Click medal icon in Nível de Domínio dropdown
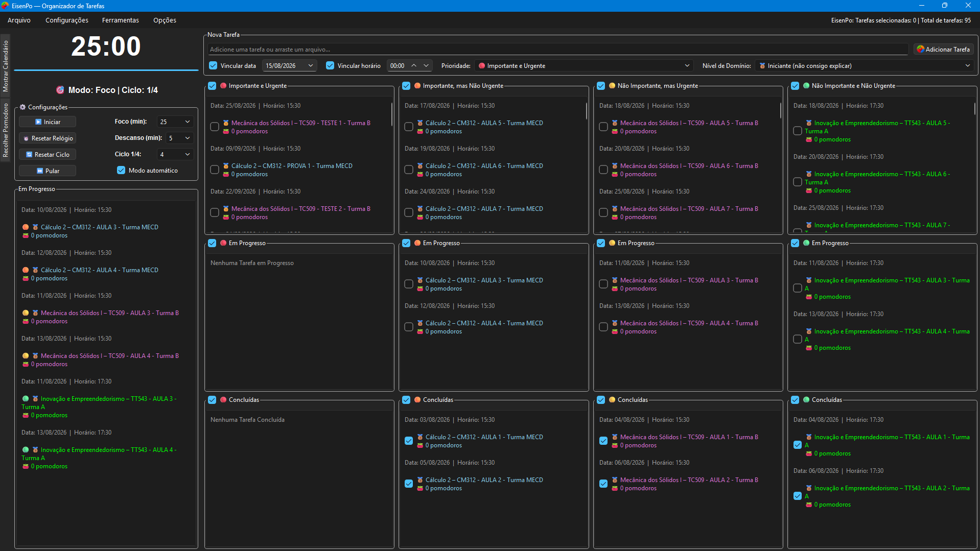Image resolution: width=980 pixels, height=551 pixels. pos(762,66)
